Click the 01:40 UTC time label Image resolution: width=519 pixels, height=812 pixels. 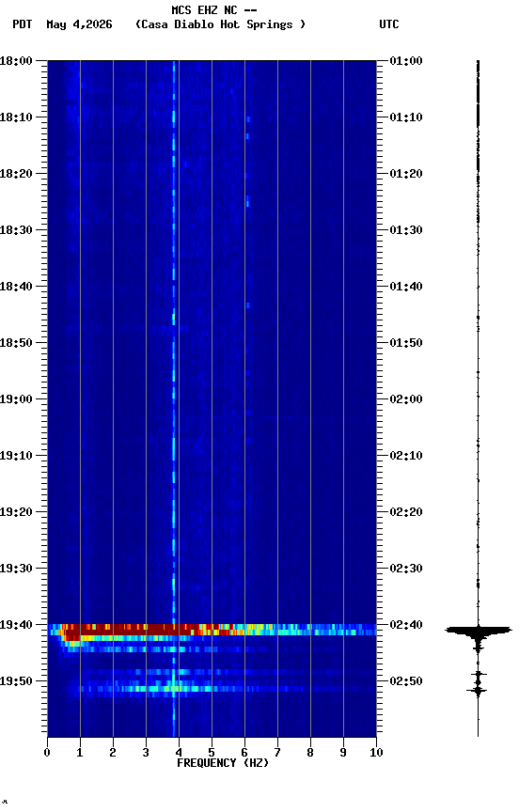tap(406, 287)
